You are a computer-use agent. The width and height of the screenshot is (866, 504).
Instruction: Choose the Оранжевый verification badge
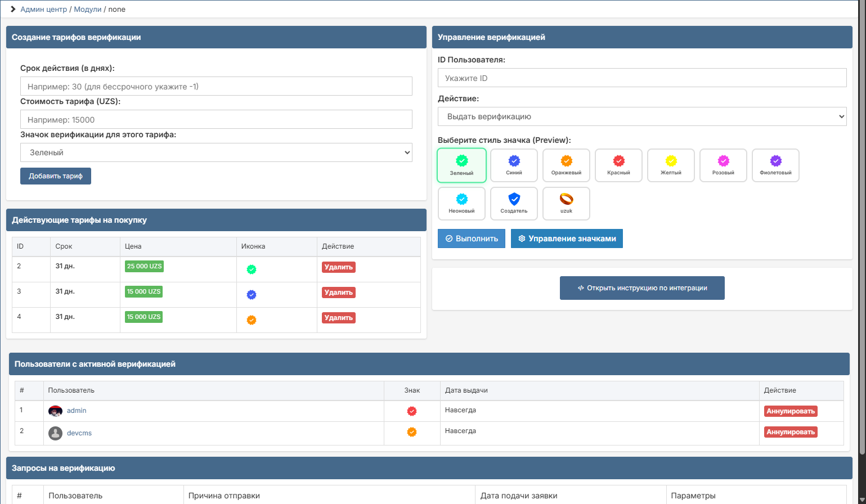(x=566, y=165)
